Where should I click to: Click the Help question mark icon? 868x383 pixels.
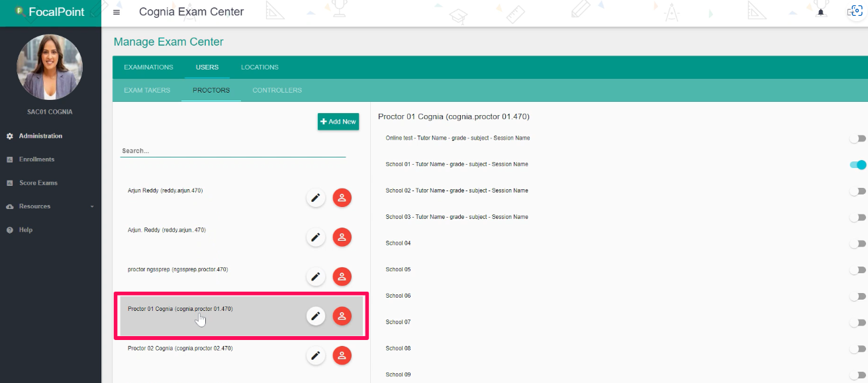click(10, 230)
